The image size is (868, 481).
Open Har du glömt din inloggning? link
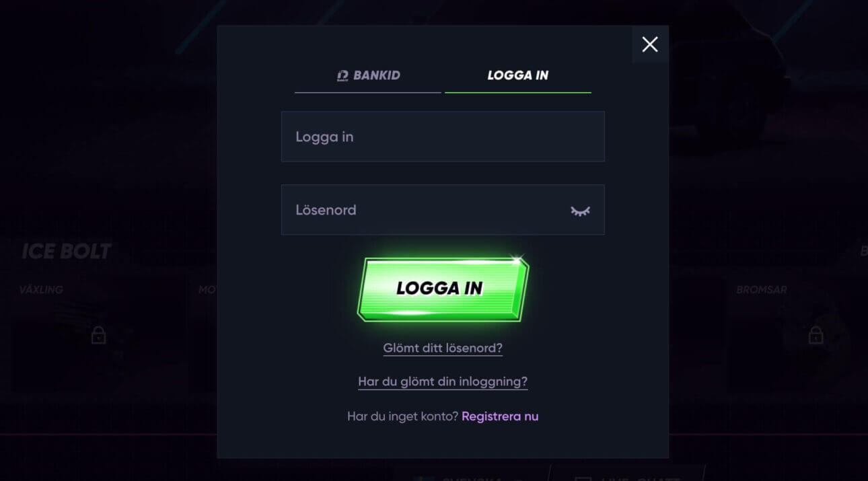pos(443,381)
